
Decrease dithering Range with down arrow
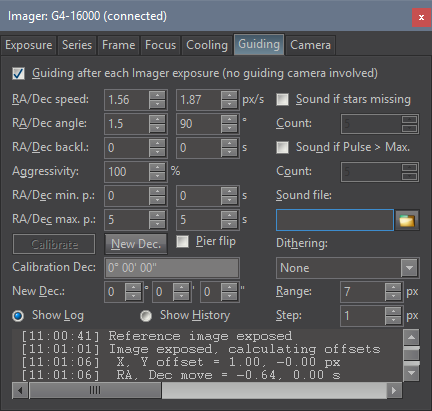click(393, 296)
